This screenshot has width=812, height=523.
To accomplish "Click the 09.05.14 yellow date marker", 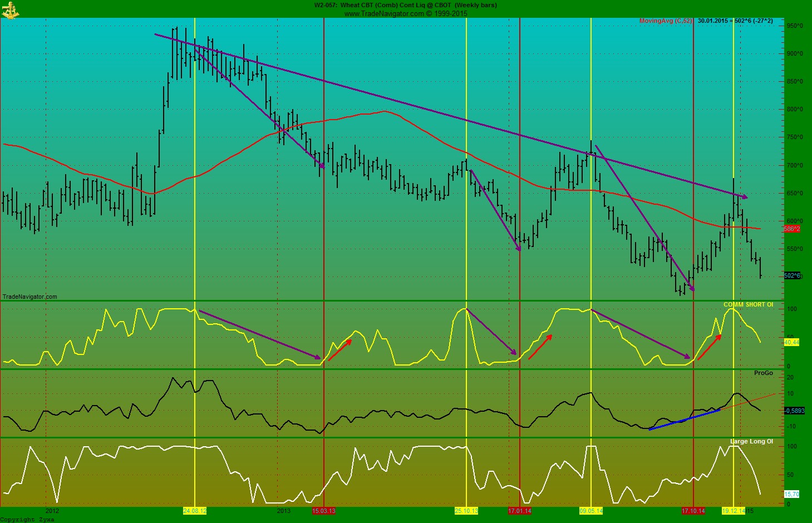I will [x=590, y=511].
